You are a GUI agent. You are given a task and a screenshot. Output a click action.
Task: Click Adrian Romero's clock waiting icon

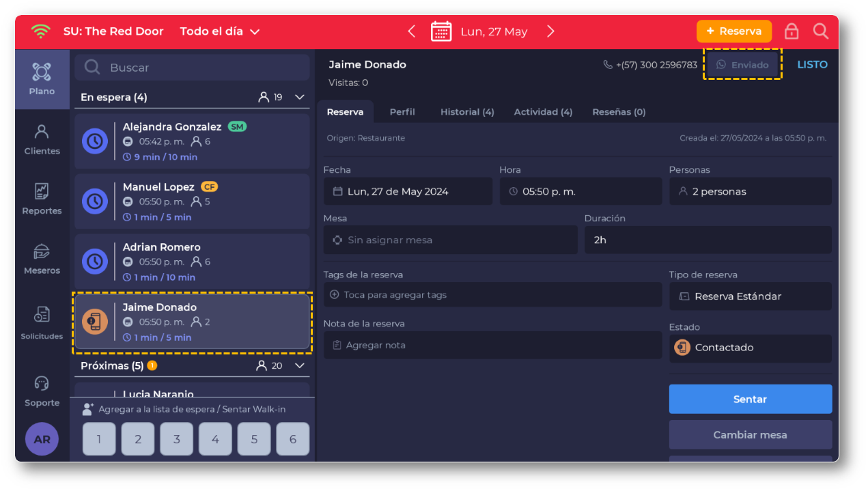click(95, 262)
